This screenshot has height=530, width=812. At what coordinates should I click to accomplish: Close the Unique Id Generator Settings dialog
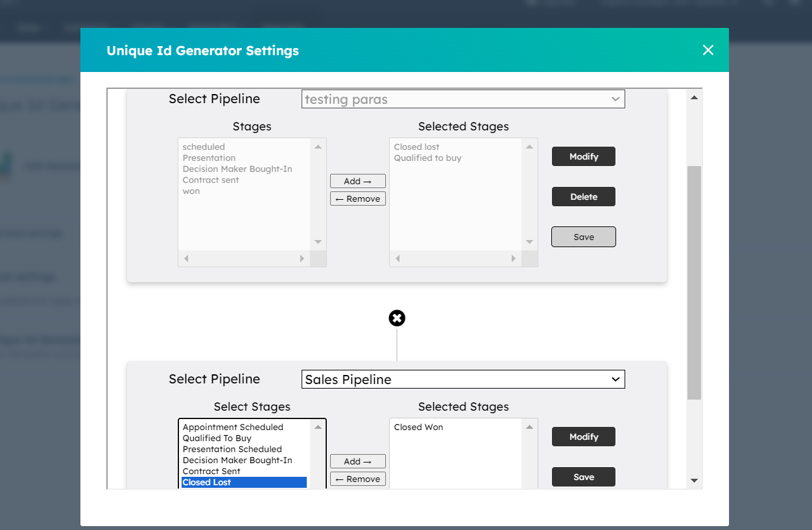[x=708, y=50]
